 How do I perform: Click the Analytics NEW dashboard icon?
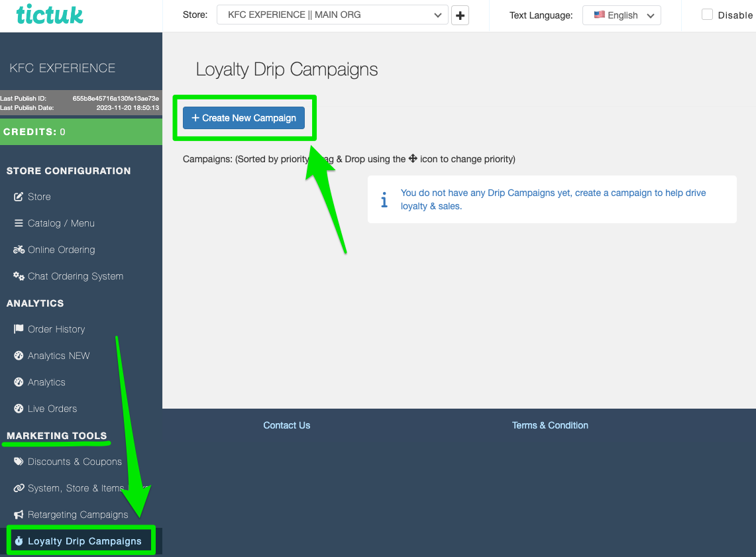[x=19, y=356]
